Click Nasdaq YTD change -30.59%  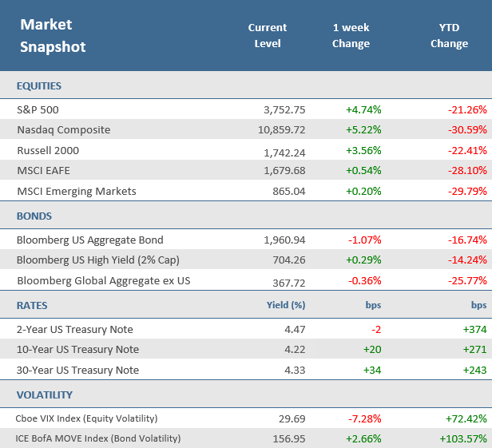pyautogui.click(x=467, y=130)
